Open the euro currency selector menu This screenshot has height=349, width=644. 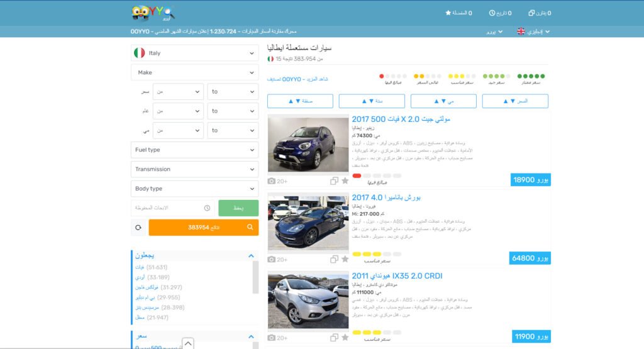[x=491, y=31]
